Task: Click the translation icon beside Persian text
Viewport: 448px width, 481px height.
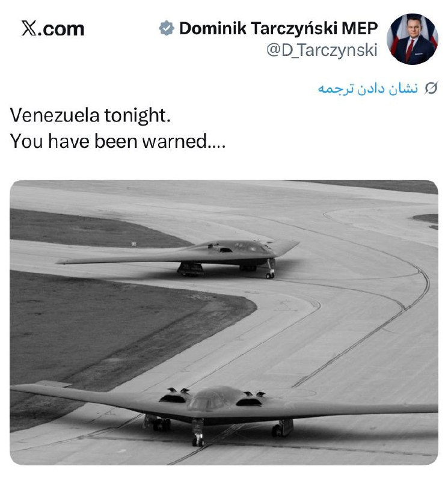Action: coord(431,89)
